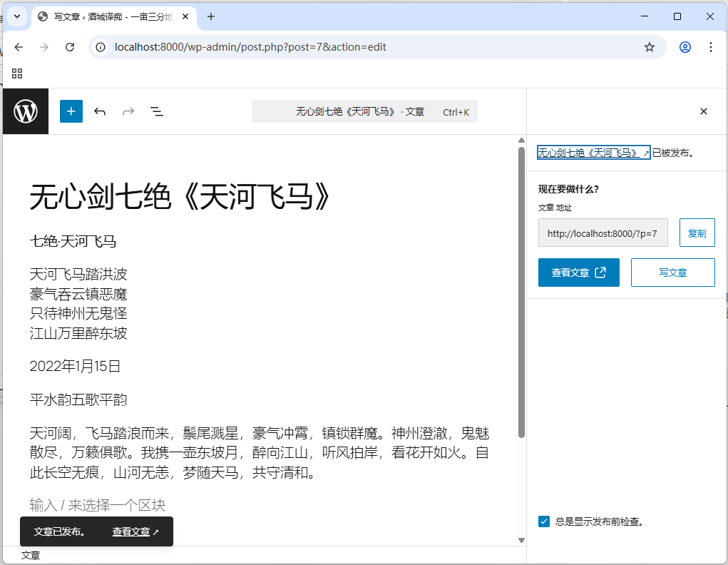728x565 pixels.
Task: Click the poem line 豪气吞云镇恶魔
Action: pos(78,294)
